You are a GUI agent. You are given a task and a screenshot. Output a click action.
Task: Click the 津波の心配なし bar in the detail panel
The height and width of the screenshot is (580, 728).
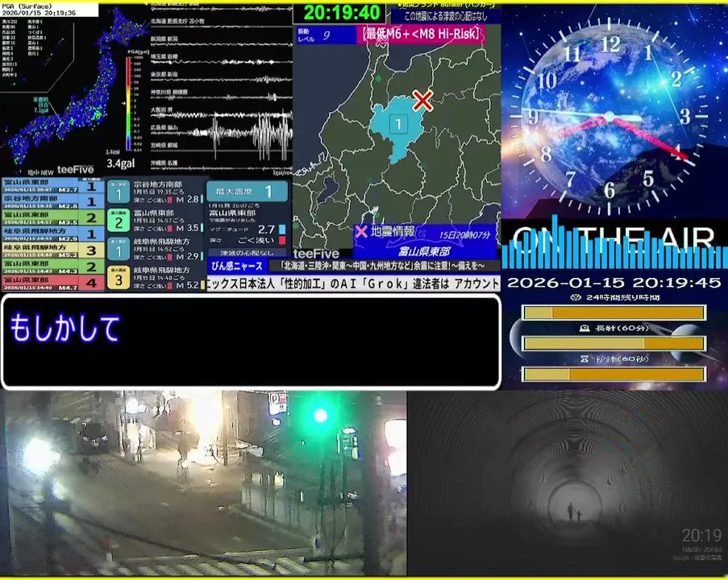click(x=247, y=253)
